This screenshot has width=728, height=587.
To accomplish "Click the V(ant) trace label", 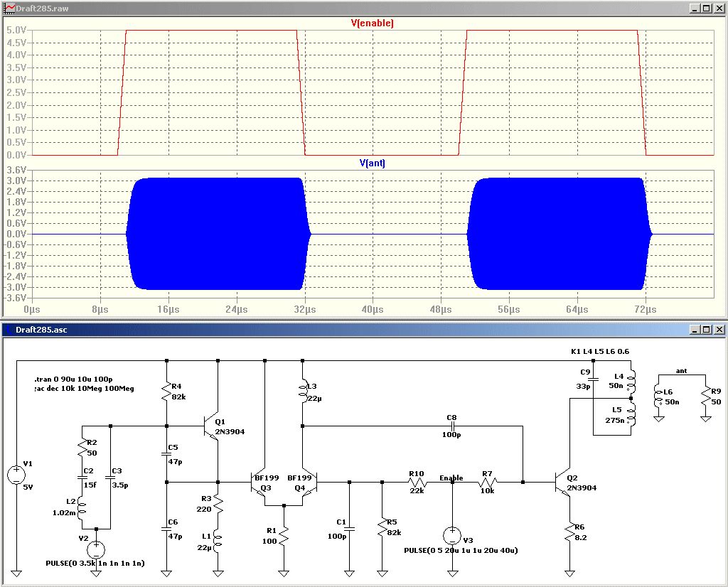I will click(372, 163).
